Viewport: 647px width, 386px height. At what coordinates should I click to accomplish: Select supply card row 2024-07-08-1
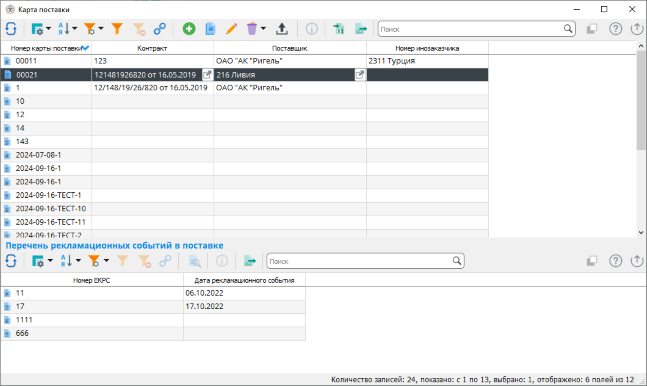coord(244,155)
